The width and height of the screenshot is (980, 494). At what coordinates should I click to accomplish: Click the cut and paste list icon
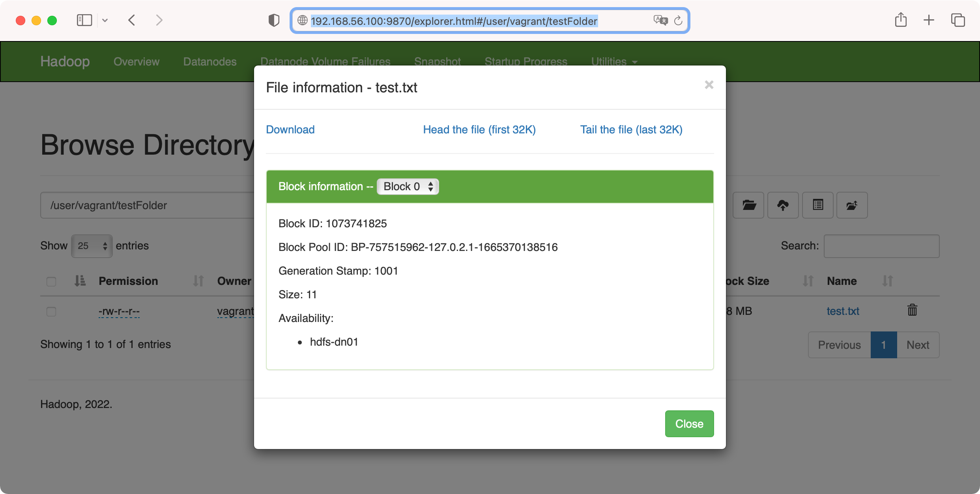tap(817, 205)
